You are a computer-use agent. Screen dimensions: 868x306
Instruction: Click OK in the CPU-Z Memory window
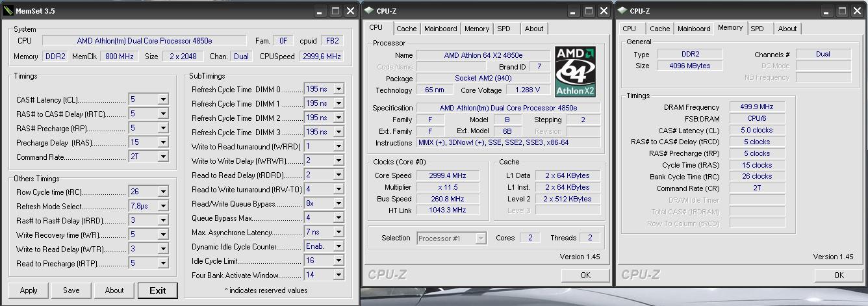pos(839,275)
